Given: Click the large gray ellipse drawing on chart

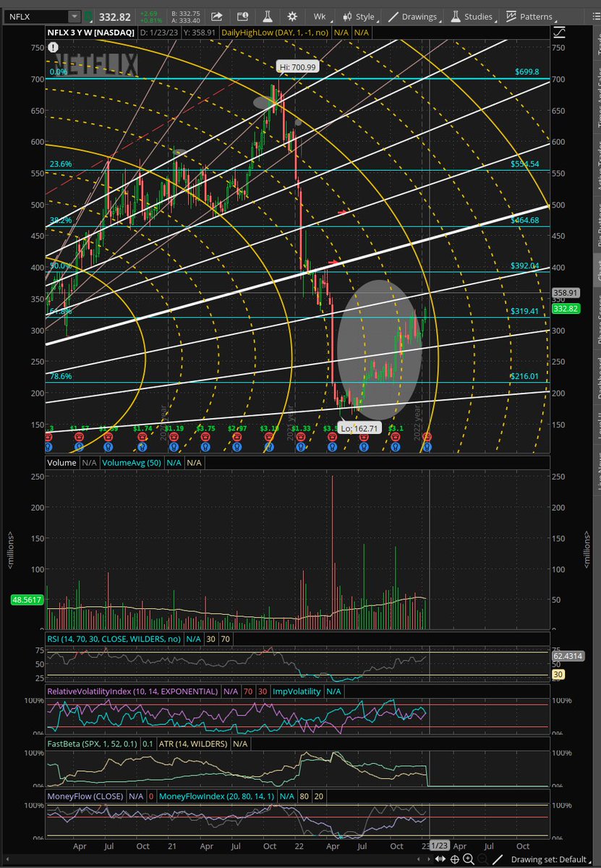Looking at the screenshot, I should pos(380,349).
